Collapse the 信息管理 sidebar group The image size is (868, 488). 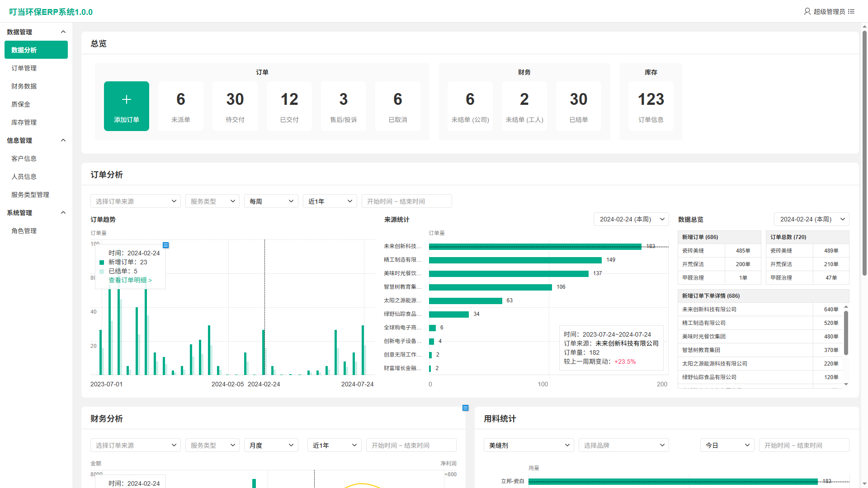pyautogui.click(x=63, y=140)
